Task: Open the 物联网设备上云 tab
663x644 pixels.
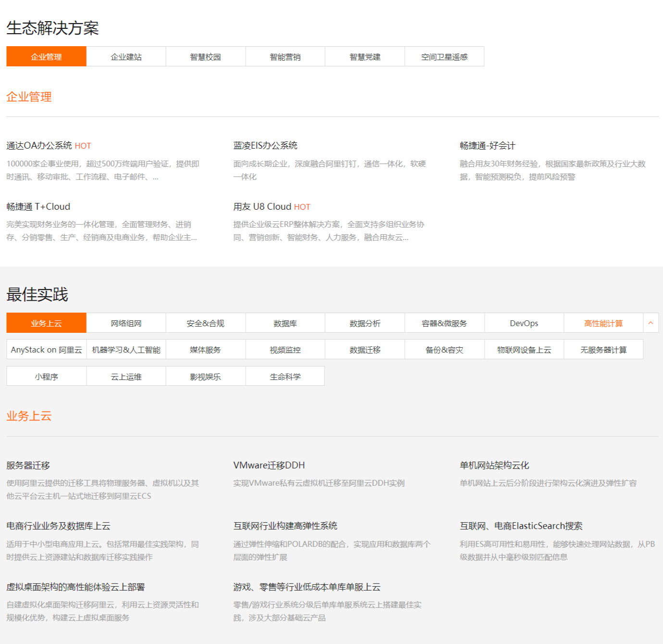Action: click(524, 350)
